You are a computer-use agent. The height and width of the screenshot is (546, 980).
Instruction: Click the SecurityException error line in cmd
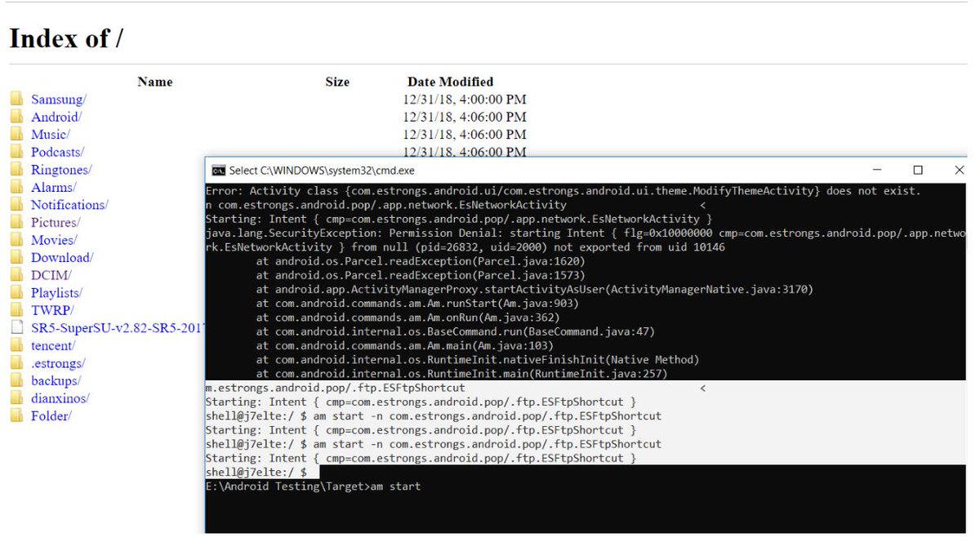(x=584, y=240)
